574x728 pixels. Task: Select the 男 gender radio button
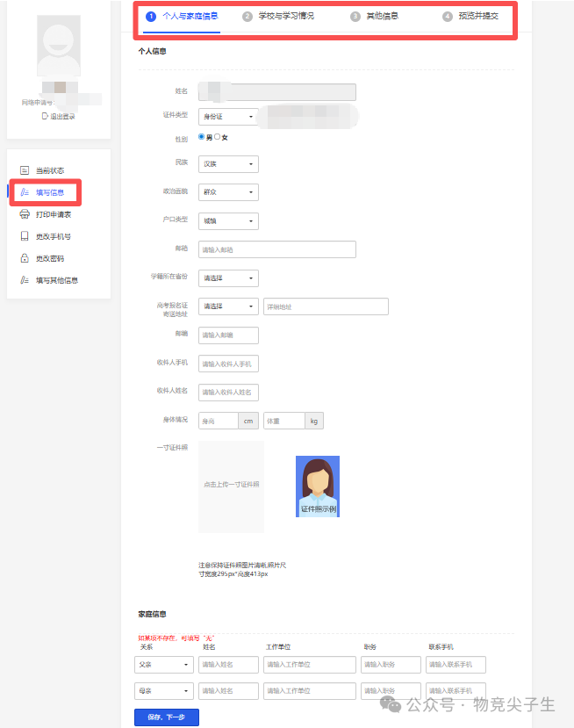point(201,137)
